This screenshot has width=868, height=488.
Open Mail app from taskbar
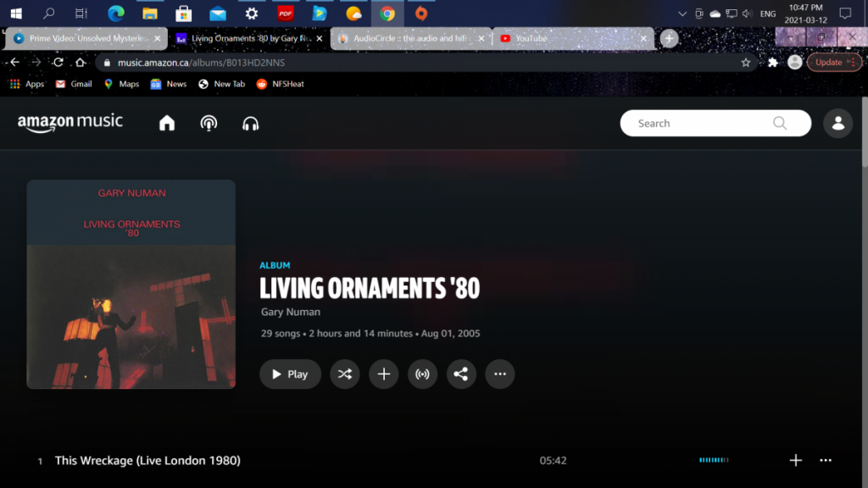tap(218, 14)
